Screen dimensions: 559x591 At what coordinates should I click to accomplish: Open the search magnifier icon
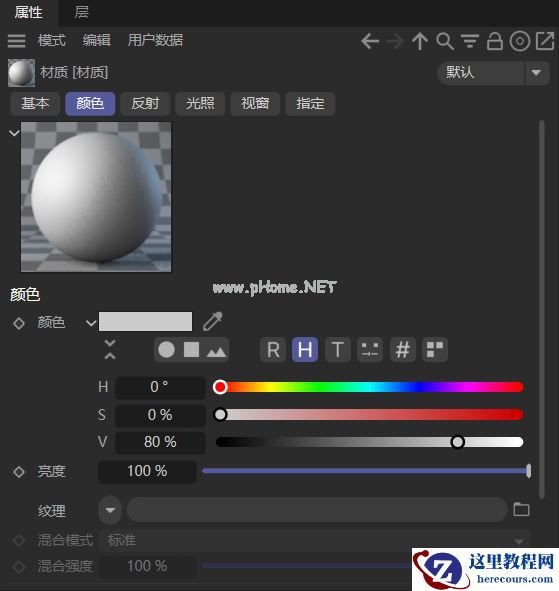pyautogui.click(x=445, y=41)
